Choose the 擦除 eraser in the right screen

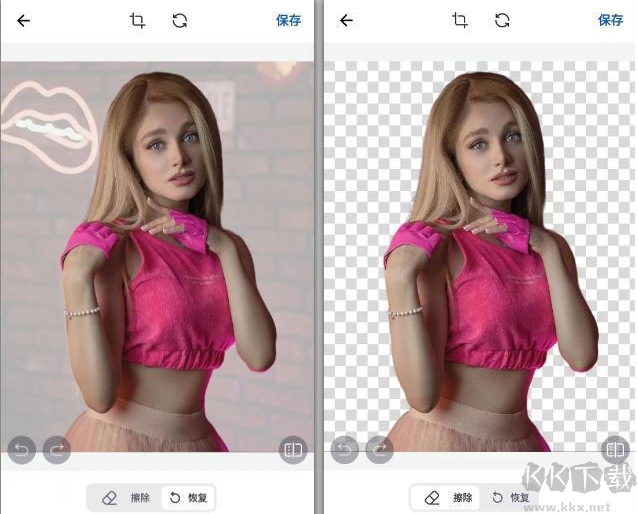(x=449, y=497)
